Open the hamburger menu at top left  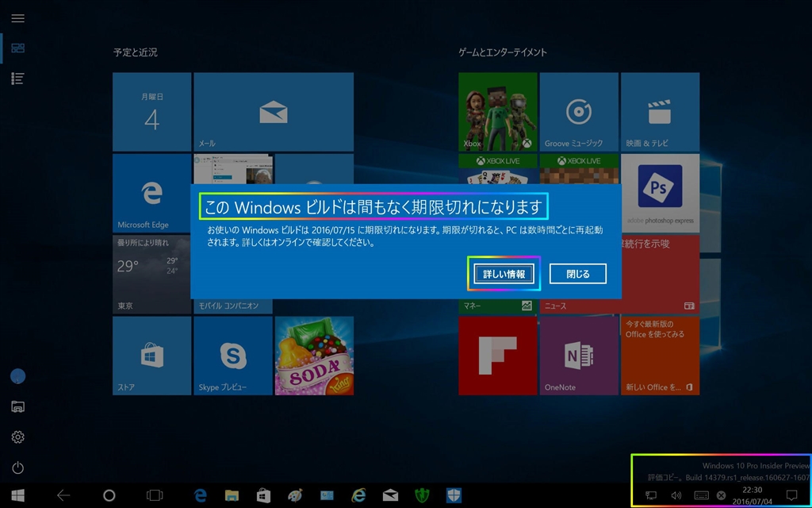coord(17,18)
